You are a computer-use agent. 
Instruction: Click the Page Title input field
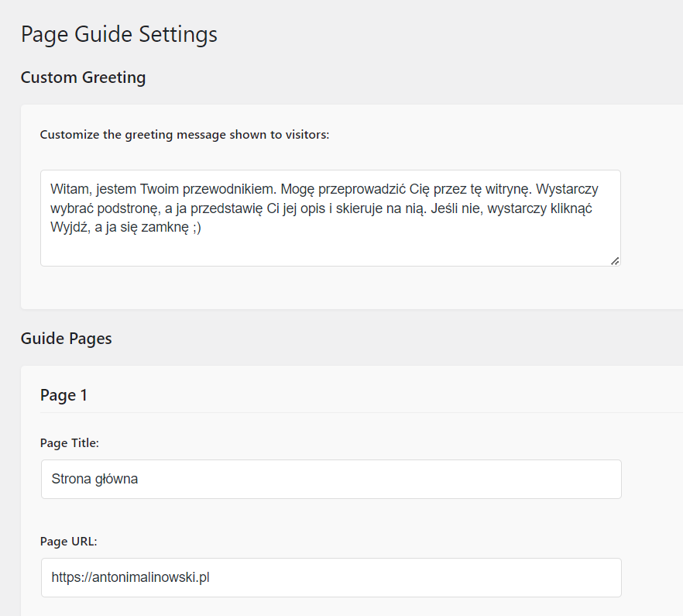click(331, 479)
